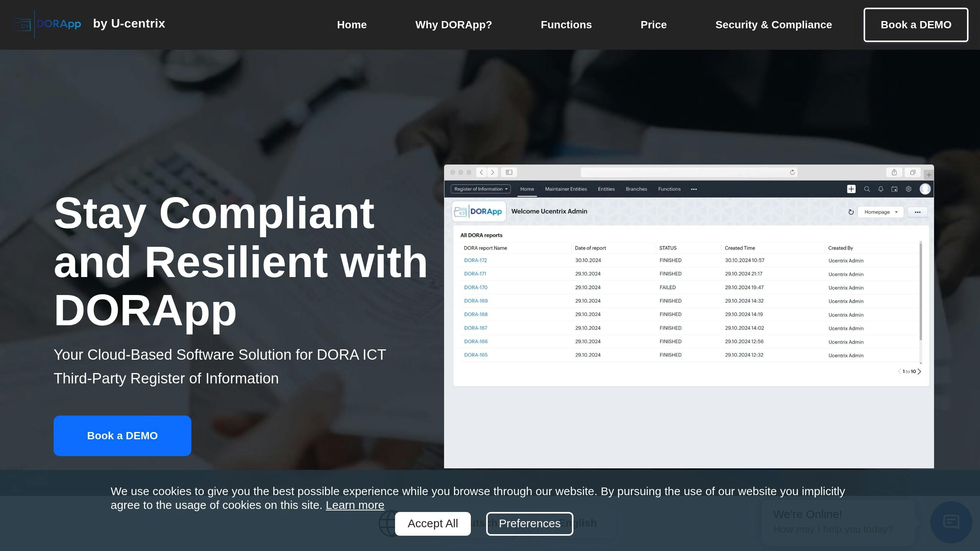The height and width of the screenshot is (551, 980).
Task: Open Functions in the site header navigation
Action: pyautogui.click(x=566, y=25)
